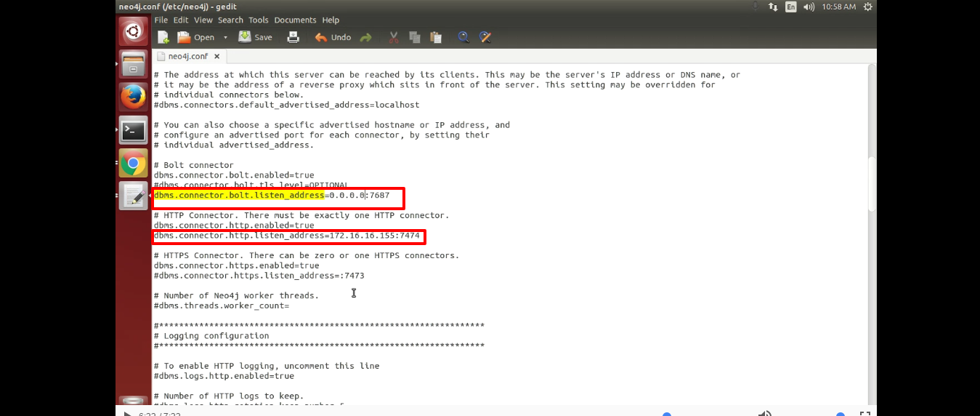980x416 pixels.
Task: Click #dbms.connector.https.listen_address=:7473 line
Action: pos(259,276)
